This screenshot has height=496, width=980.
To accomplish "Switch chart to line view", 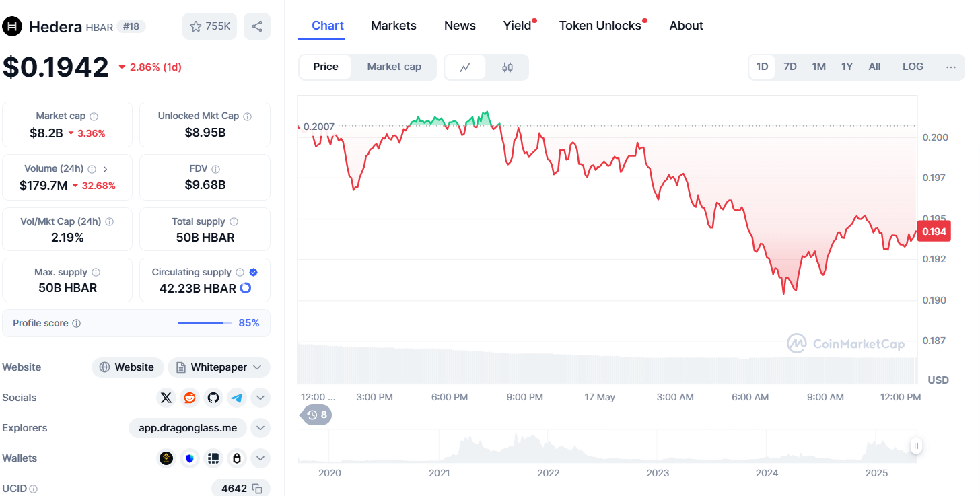I will coord(465,67).
